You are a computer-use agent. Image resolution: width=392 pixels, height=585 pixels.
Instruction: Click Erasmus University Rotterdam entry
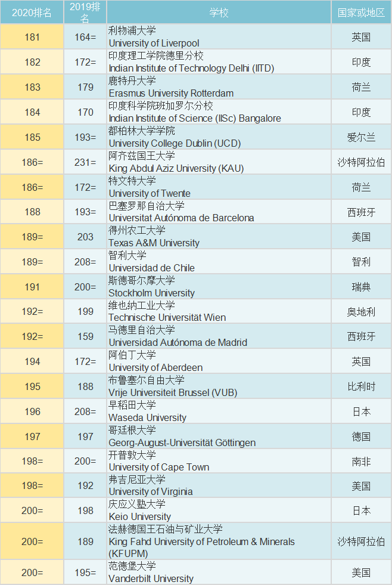[171, 93]
